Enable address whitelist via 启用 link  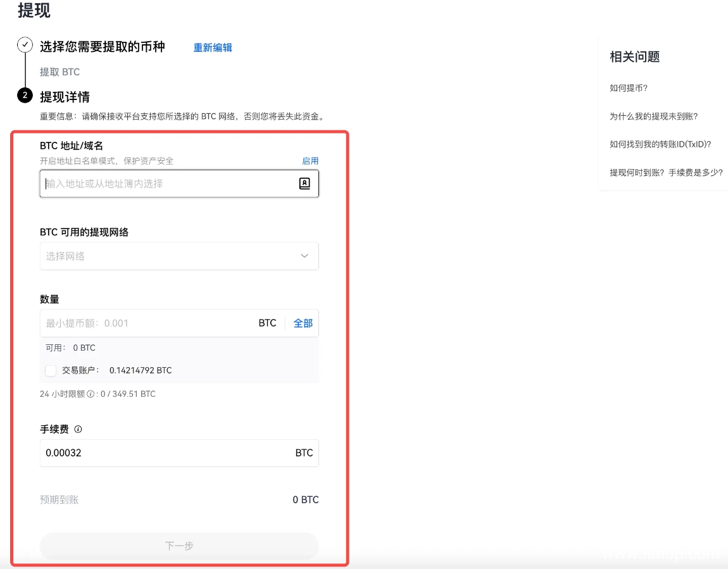(x=310, y=161)
